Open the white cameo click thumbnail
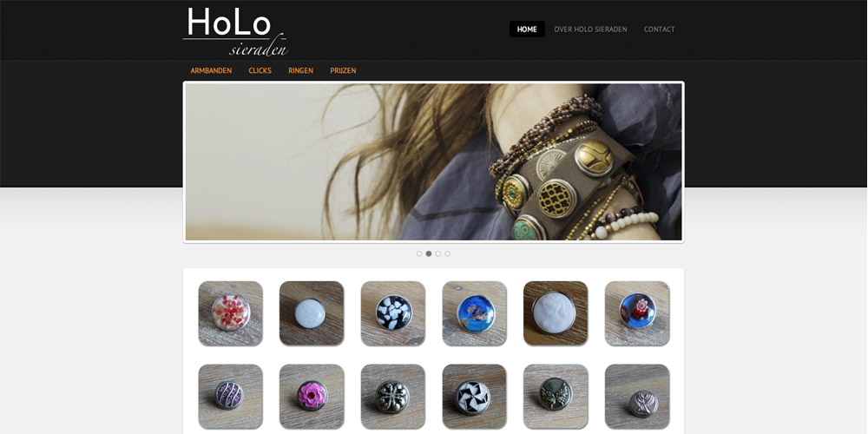 [x=556, y=313]
